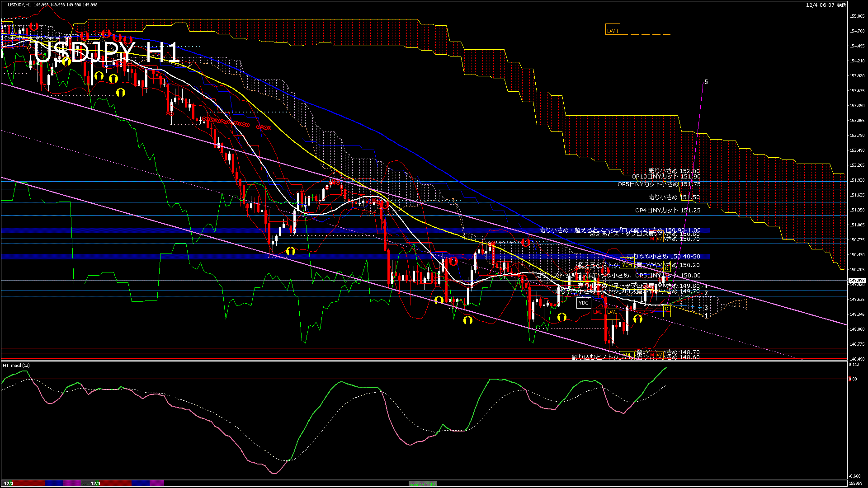Click the 149.998 current price tag
868x488 pixels.
tap(857, 281)
